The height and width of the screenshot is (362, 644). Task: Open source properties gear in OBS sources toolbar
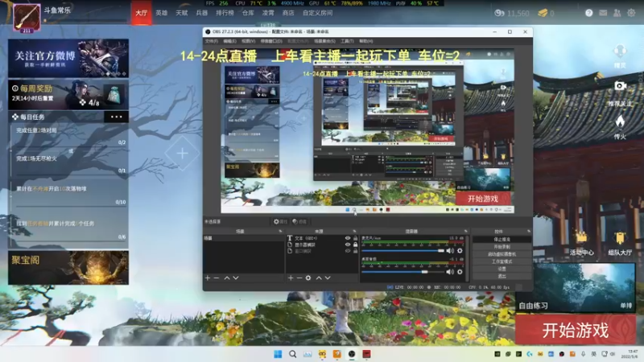click(308, 278)
